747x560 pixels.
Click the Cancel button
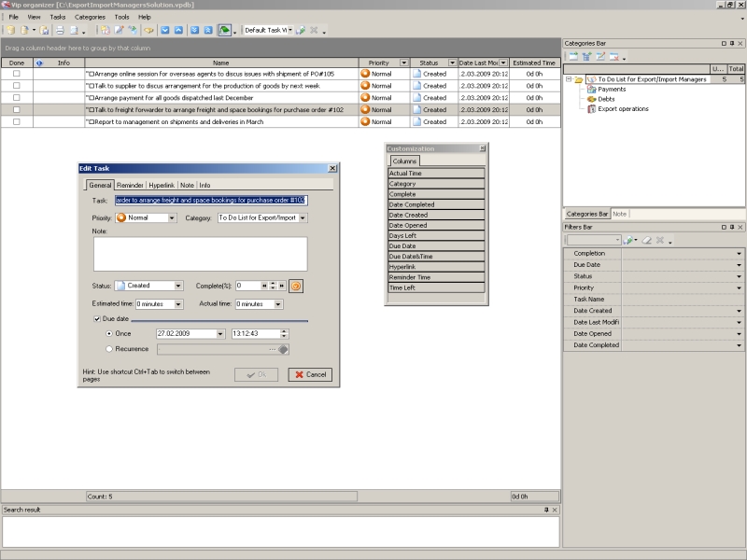[309, 374]
